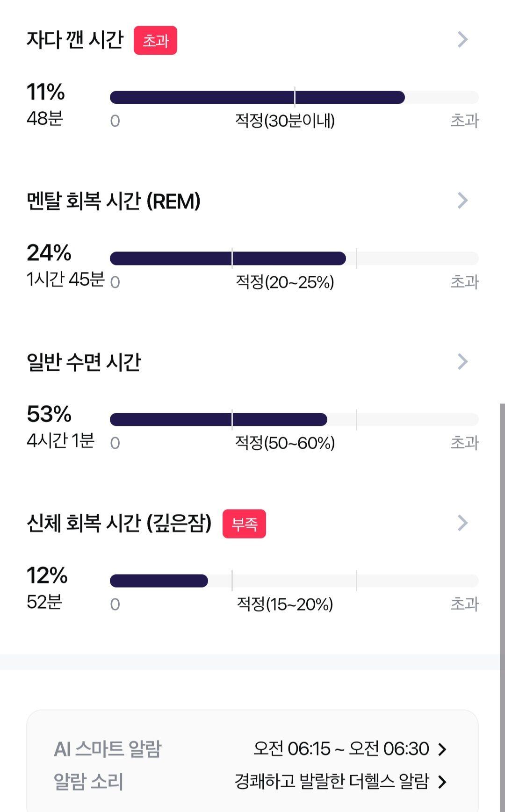Change alarm time 오전 06:15 ~ 오전 06:30
The height and width of the screenshot is (812, 505).
click(341, 749)
